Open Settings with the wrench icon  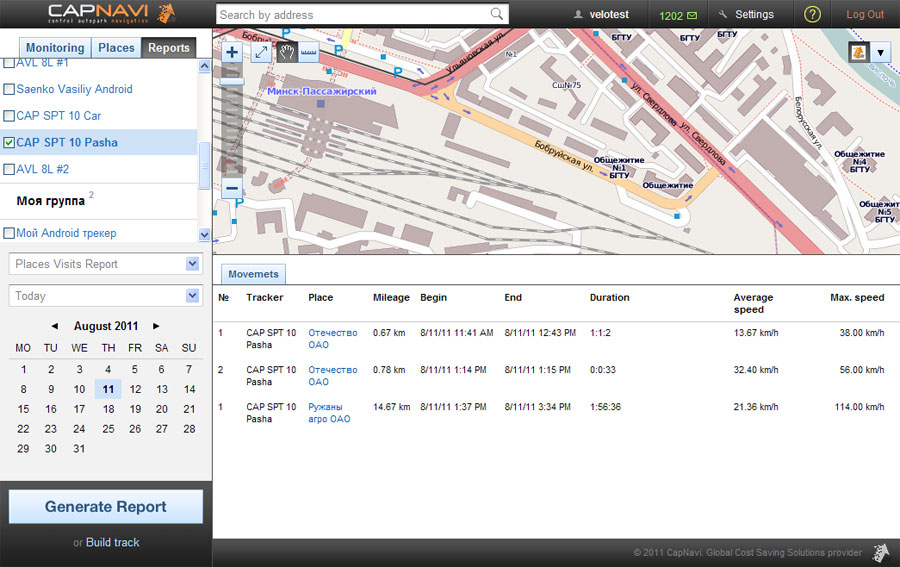click(746, 14)
